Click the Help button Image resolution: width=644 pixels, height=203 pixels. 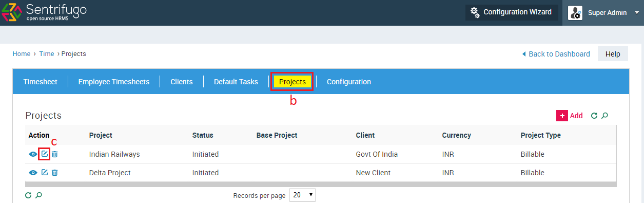point(613,53)
